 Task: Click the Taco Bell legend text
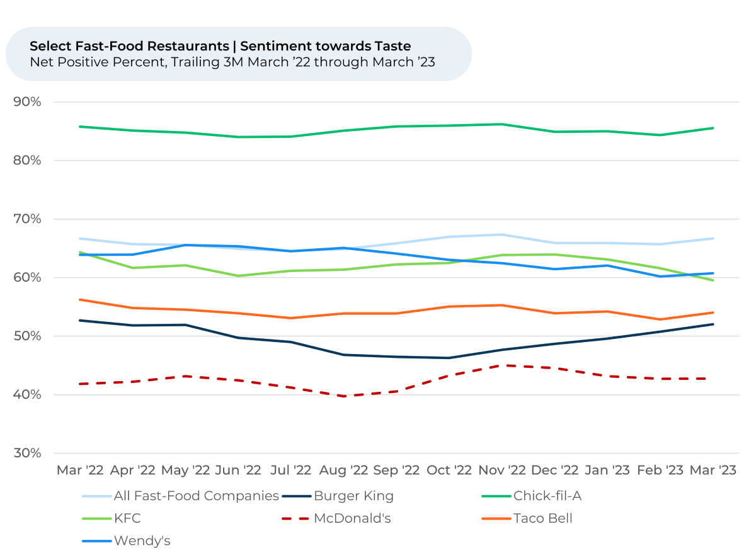[x=543, y=518]
